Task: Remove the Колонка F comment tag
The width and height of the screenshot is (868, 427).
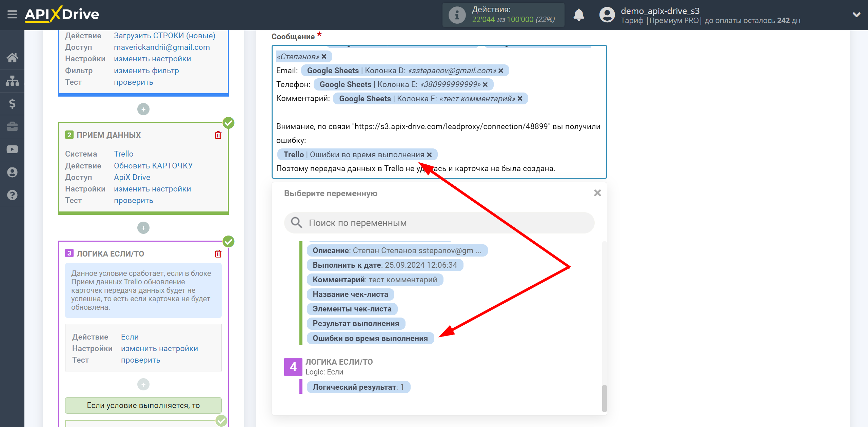Action: tap(520, 98)
